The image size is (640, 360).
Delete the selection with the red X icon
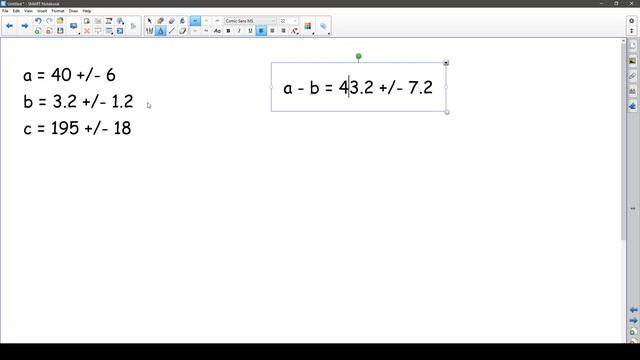pyautogui.click(x=87, y=31)
